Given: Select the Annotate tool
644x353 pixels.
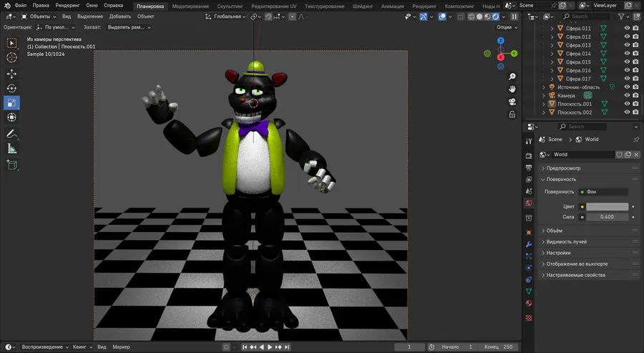Looking at the screenshot, I should [x=11, y=134].
